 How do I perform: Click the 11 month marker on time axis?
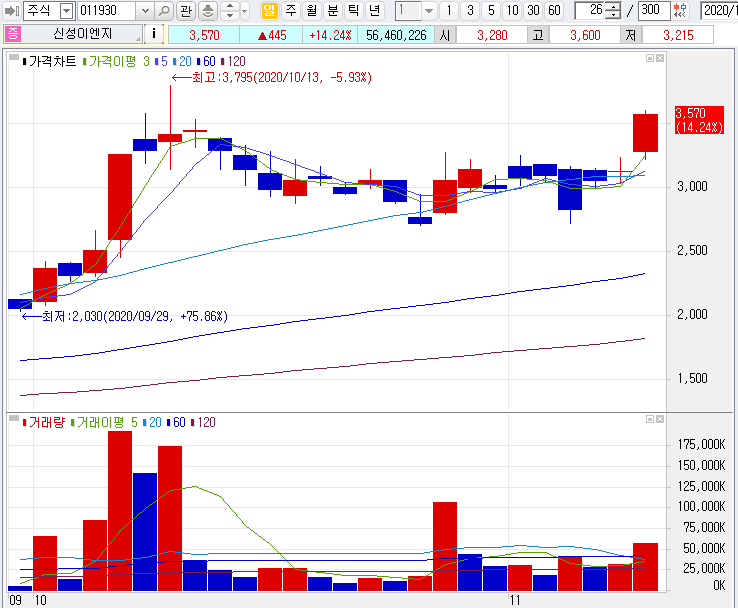515,600
